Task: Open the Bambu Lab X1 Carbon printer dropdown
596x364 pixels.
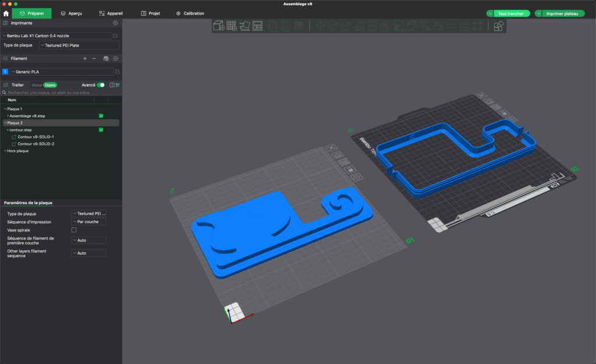Action: click(56, 36)
